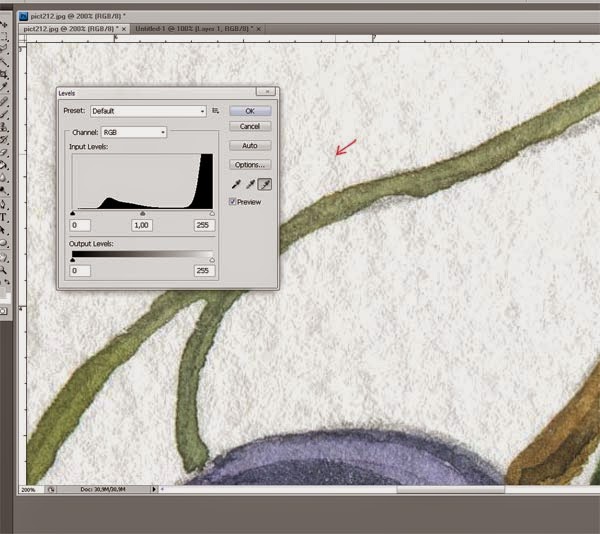600x534 pixels.
Task: Click the 200% zoom field in status bar
Action: [31, 489]
